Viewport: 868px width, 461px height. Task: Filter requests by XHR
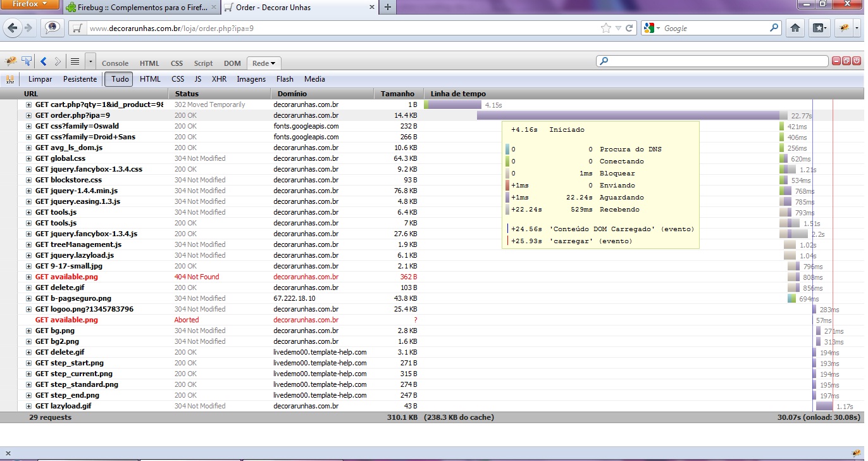219,79
